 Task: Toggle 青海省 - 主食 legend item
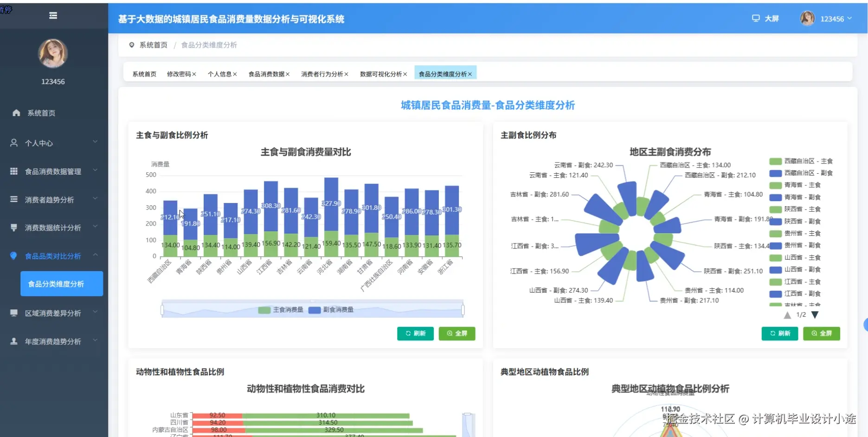tap(795, 185)
